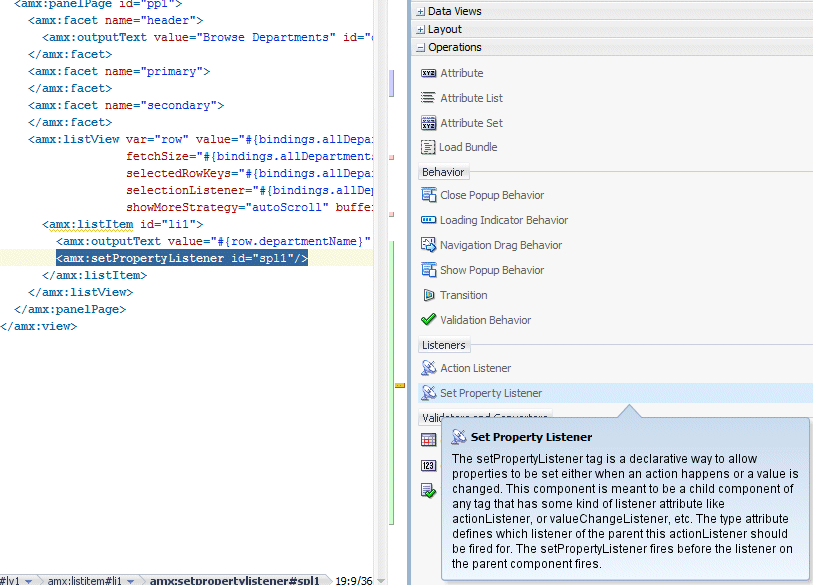Click the Show Popup Behavior label
The height and width of the screenshot is (585, 813).
pyautogui.click(x=492, y=270)
